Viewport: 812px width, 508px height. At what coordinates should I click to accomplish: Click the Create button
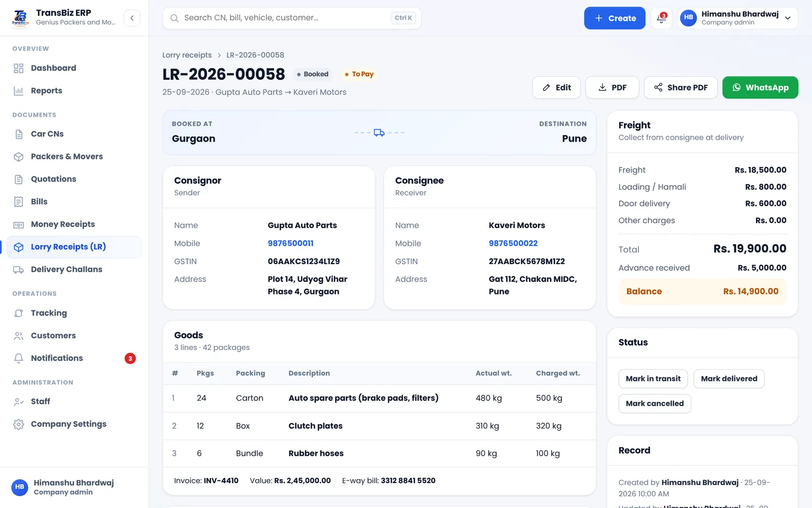(x=615, y=18)
